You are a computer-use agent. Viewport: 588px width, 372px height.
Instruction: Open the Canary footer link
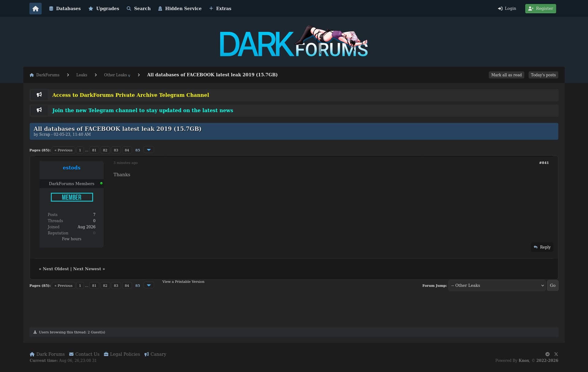point(155,354)
